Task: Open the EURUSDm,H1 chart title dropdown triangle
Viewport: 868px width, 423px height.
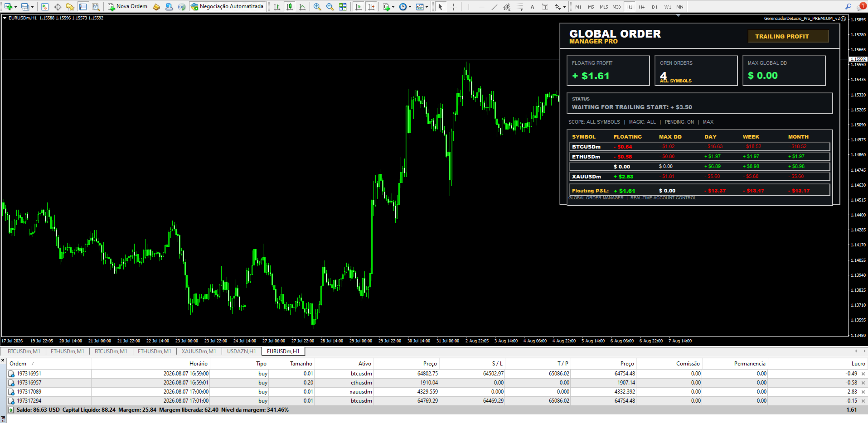Action: click(x=5, y=18)
